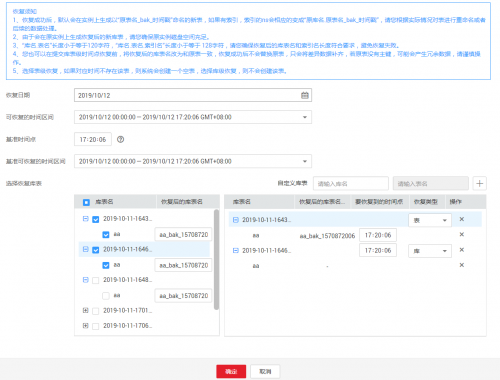Collapse 2019-10-11-1643 node in right panel

[x=236, y=220]
